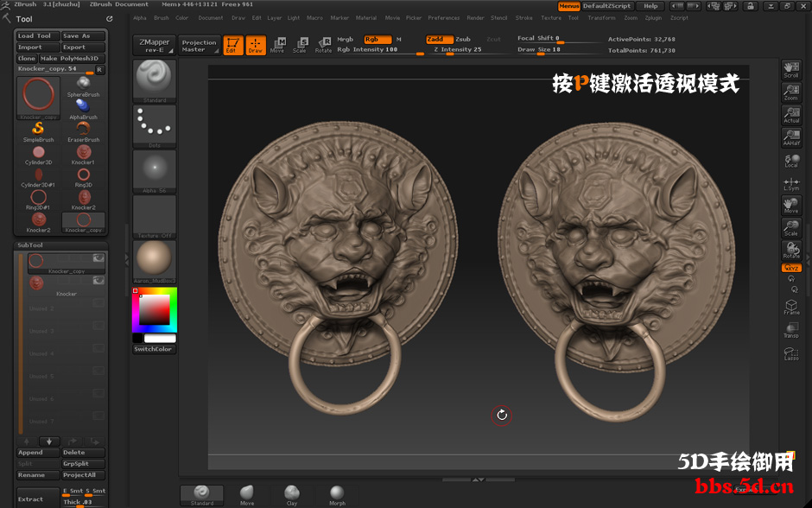
Task: Select the Clay brush at bottom shelf
Action: (292, 495)
